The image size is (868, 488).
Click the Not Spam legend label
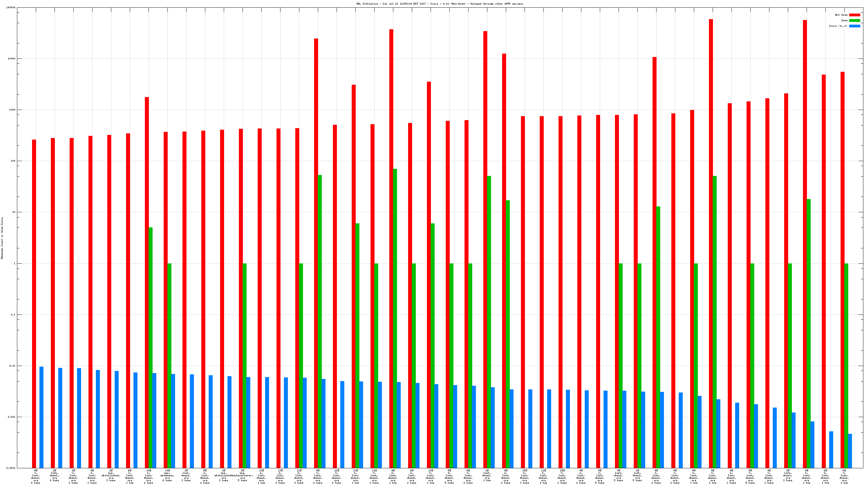(x=841, y=15)
